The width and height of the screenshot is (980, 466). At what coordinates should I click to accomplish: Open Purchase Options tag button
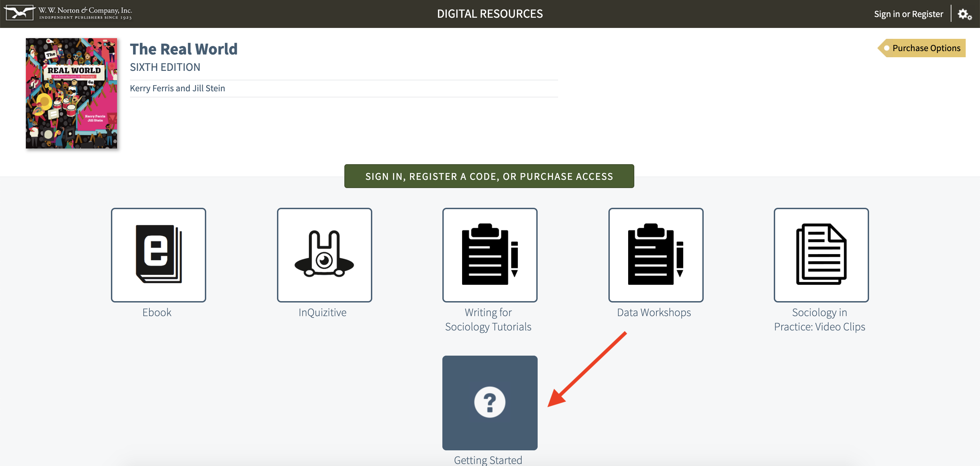[x=923, y=48]
